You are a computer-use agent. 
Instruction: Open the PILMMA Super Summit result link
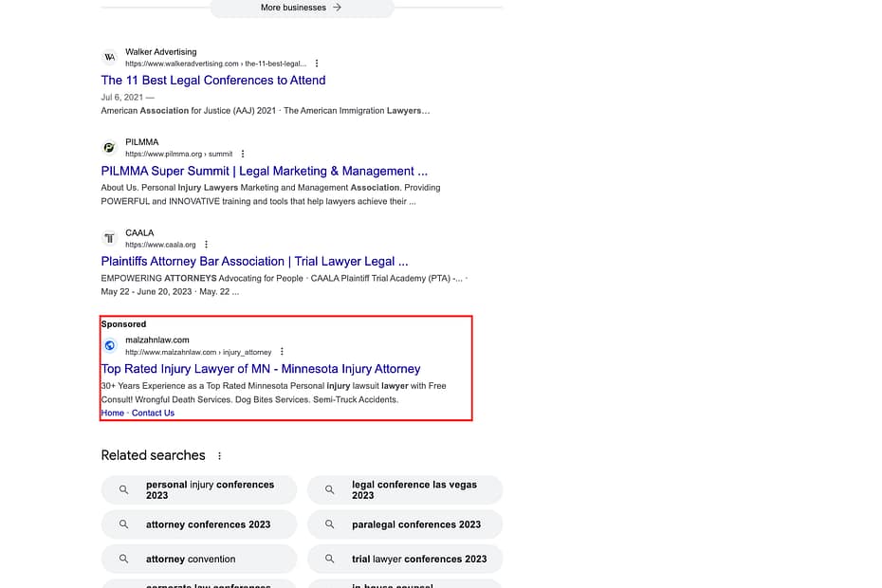[x=265, y=171]
